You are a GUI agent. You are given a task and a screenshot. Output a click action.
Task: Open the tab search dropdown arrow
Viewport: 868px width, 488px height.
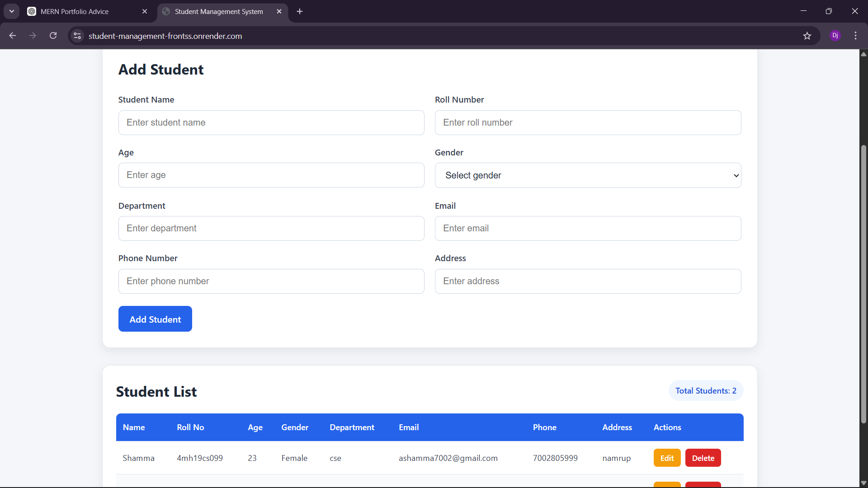tap(12, 11)
